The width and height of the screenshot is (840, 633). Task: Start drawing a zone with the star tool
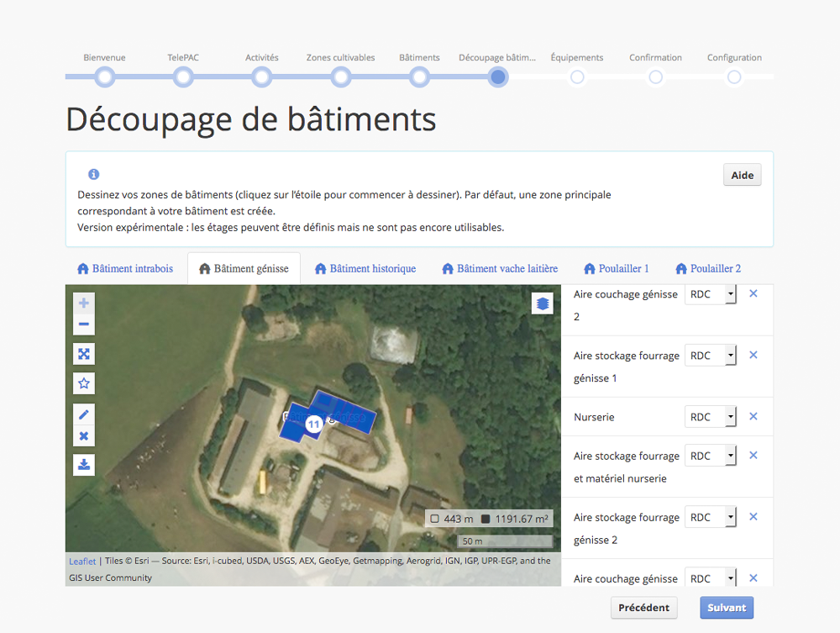[x=83, y=383]
